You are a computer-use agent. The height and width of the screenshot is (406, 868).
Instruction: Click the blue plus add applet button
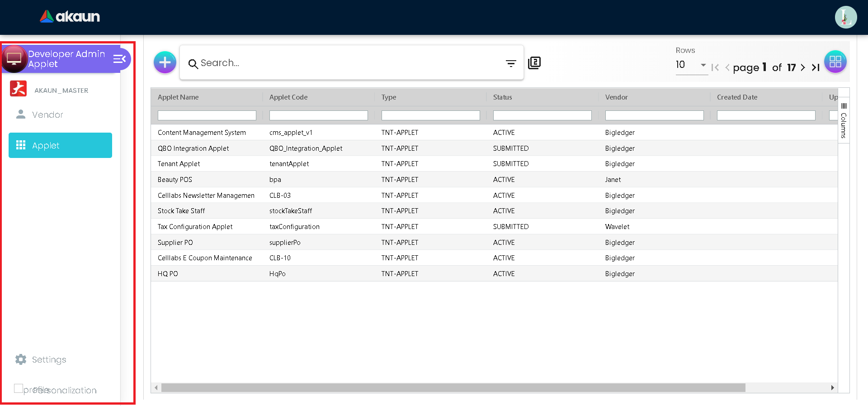(x=165, y=62)
